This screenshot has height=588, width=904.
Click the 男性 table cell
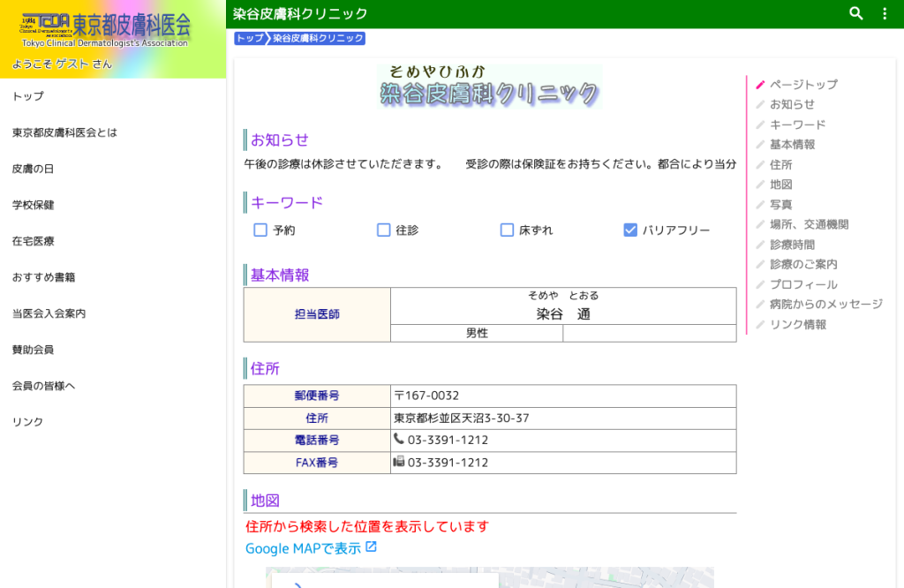point(477,333)
